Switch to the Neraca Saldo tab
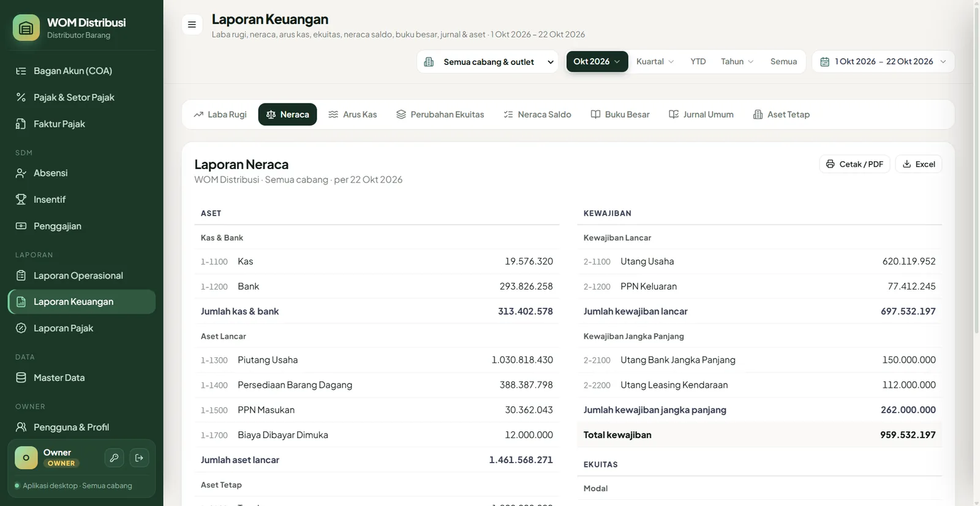This screenshot has height=506, width=980. coord(537,115)
